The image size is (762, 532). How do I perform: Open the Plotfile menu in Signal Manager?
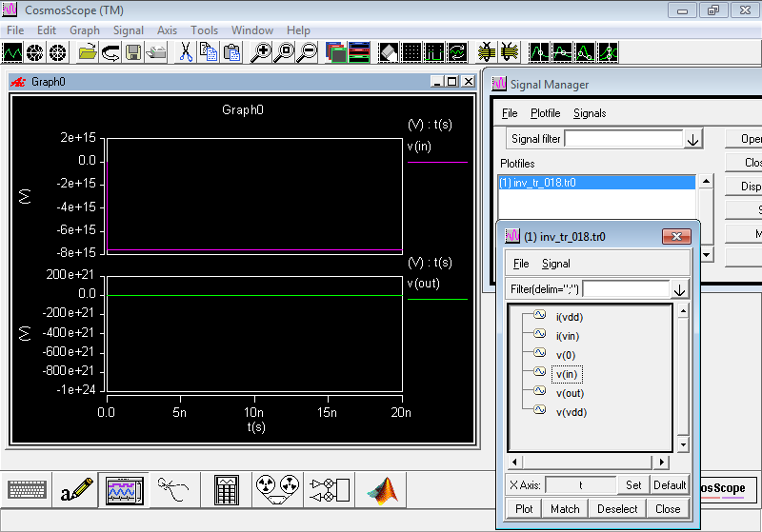(545, 113)
